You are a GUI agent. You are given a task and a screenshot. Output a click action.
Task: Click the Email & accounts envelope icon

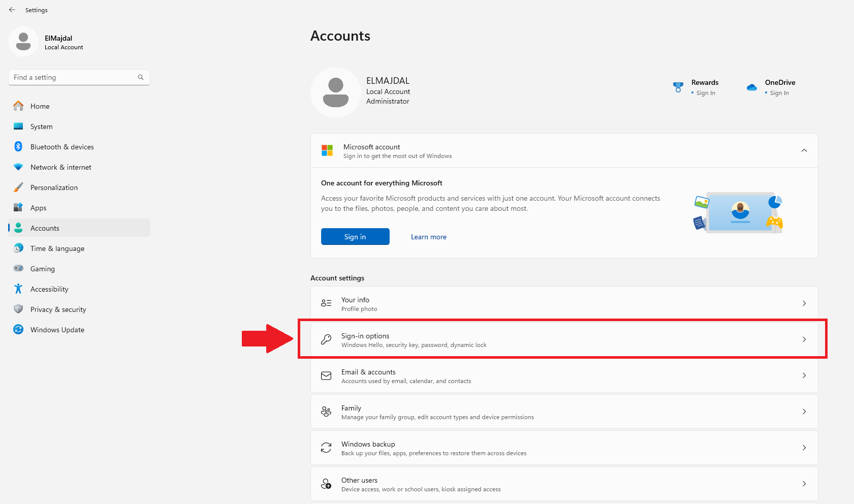click(x=326, y=375)
